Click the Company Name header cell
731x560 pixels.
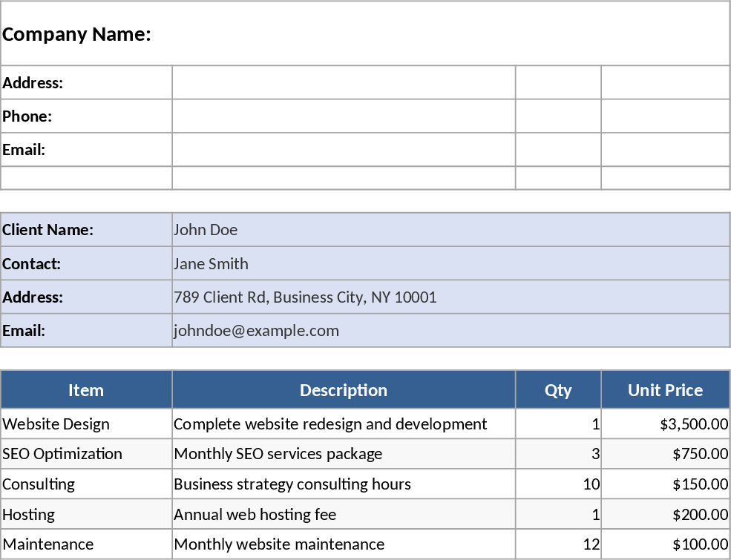coord(364,34)
